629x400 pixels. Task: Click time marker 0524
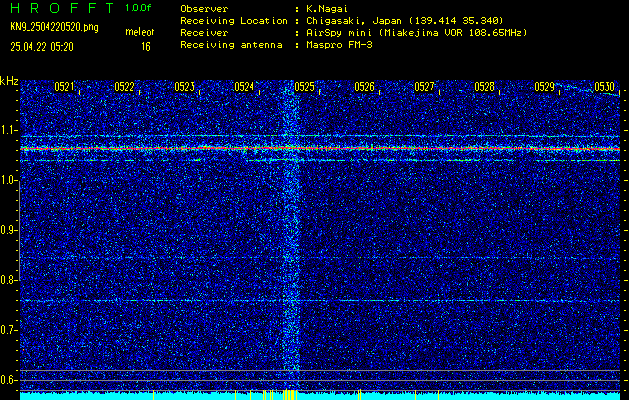point(244,87)
